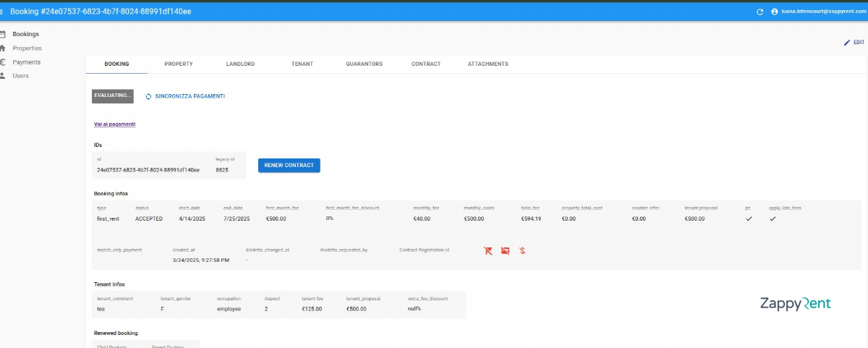Switch to the Property tab
Image resolution: width=868 pixels, height=348 pixels.
pos(178,64)
